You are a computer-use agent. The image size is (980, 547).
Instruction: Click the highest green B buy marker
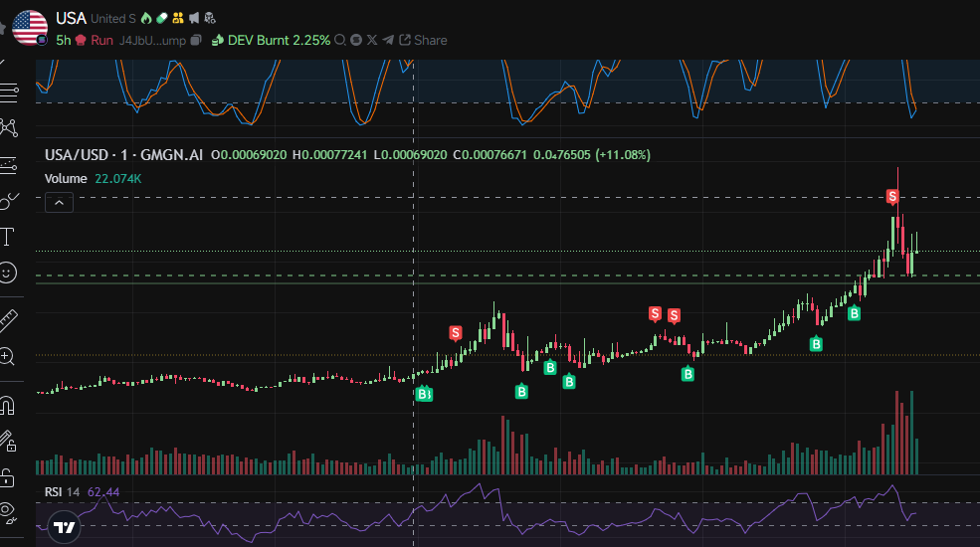pyautogui.click(x=854, y=313)
